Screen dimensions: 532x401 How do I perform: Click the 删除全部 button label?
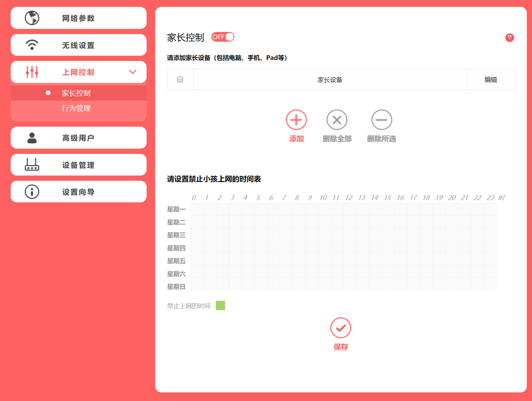[337, 139]
